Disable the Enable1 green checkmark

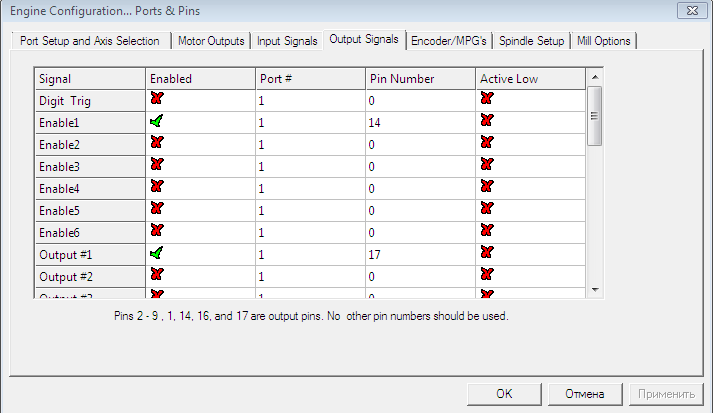click(156, 121)
